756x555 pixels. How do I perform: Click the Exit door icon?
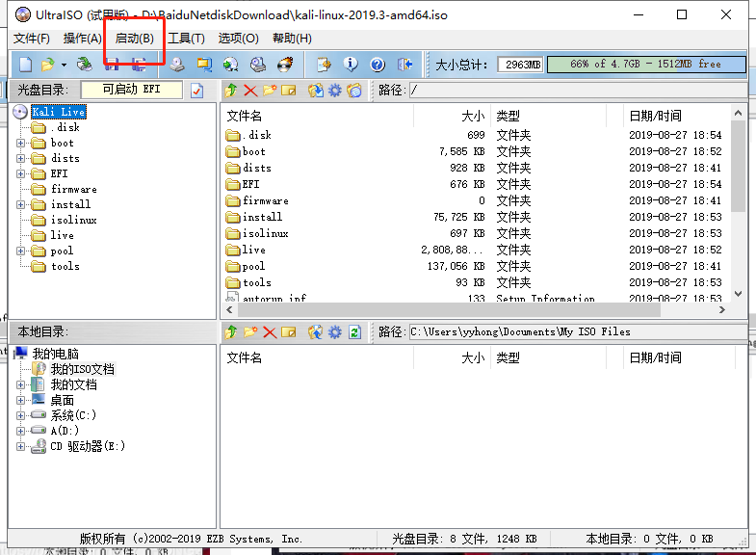404,65
